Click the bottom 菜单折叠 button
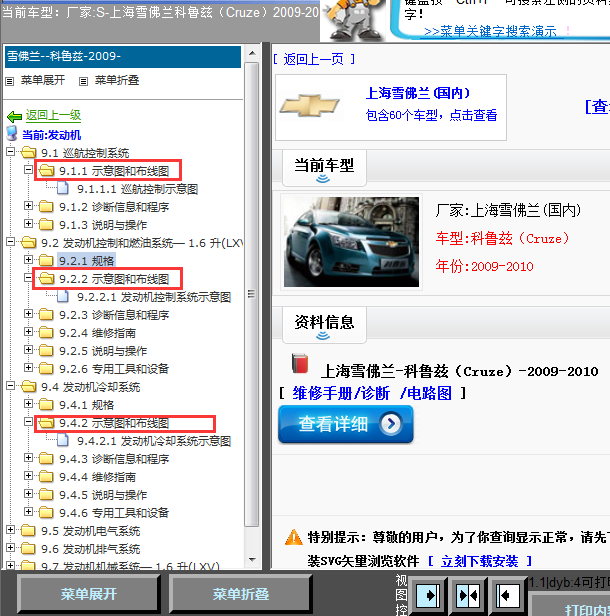610x616 pixels. click(x=241, y=594)
